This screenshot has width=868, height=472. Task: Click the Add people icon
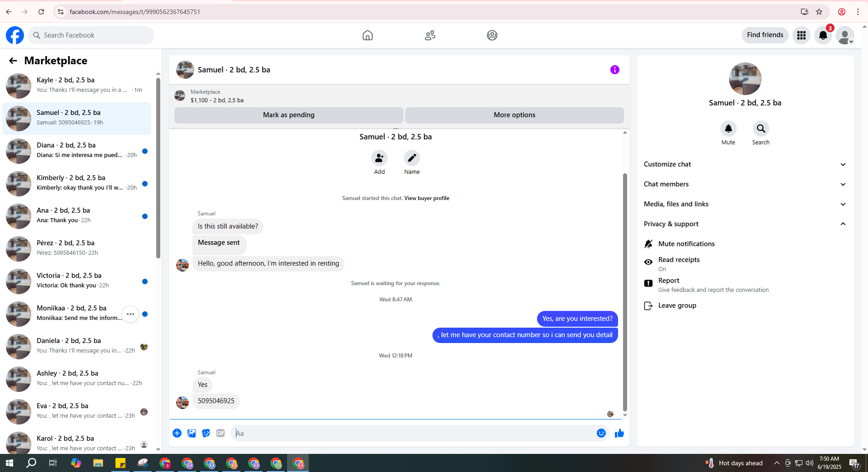(x=379, y=158)
